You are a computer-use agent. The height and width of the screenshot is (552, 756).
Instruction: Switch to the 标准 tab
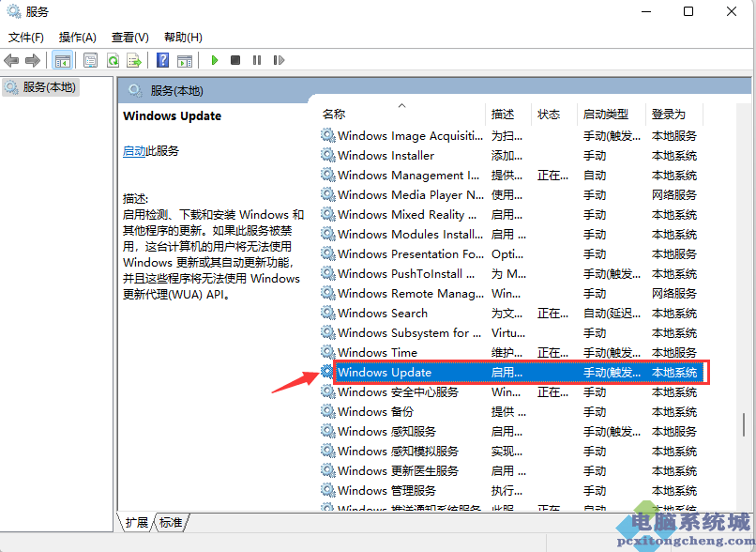[171, 523]
